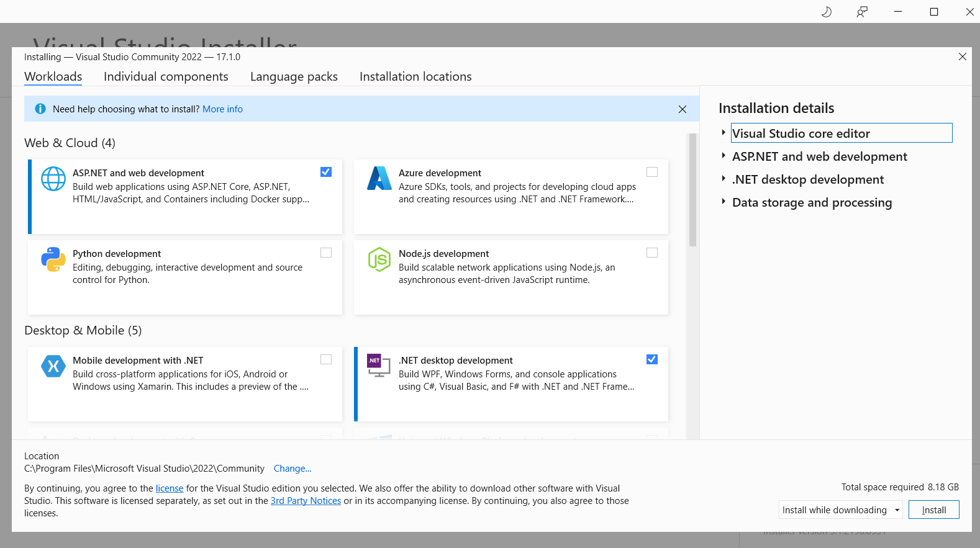Click the .NET desktop development icon
Image resolution: width=980 pixels, height=548 pixels.
(x=379, y=366)
